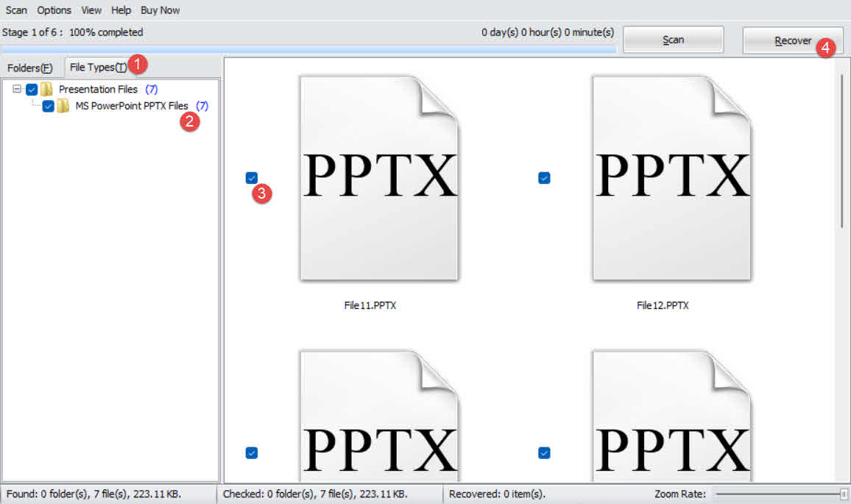
Task: Click the Presentation Files folder icon
Action: click(x=46, y=89)
